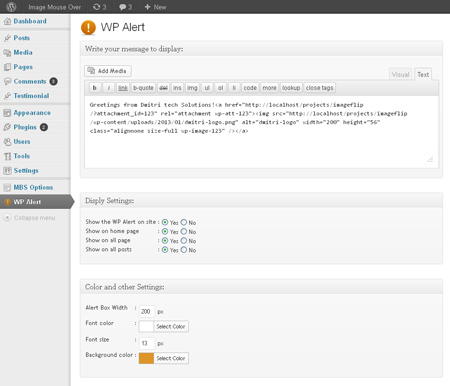Image resolution: width=450 pixels, height=386 pixels.
Task: Click the Add Media button
Action: [x=108, y=71]
